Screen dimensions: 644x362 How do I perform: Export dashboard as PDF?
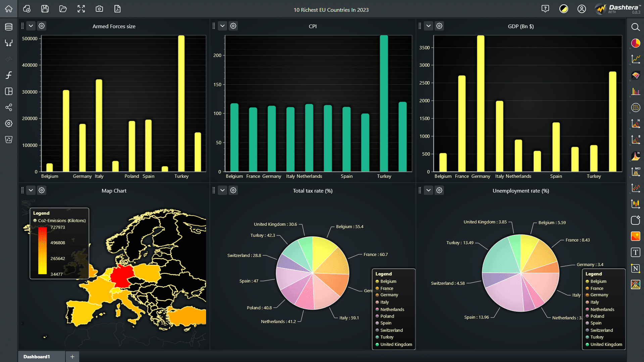[x=117, y=9]
